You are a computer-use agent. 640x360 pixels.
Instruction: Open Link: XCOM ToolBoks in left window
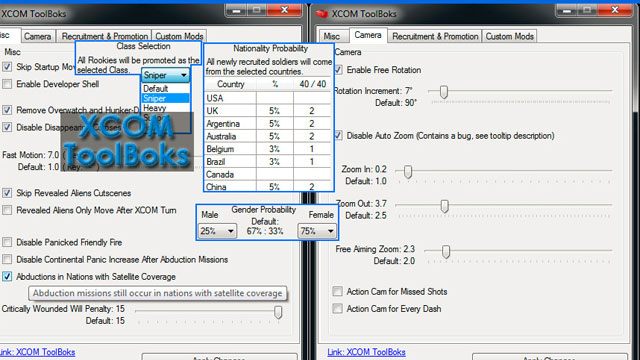38,352
